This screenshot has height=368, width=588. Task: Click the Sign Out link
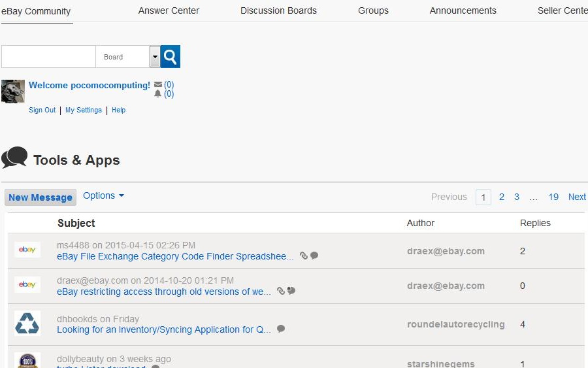click(x=42, y=110)
